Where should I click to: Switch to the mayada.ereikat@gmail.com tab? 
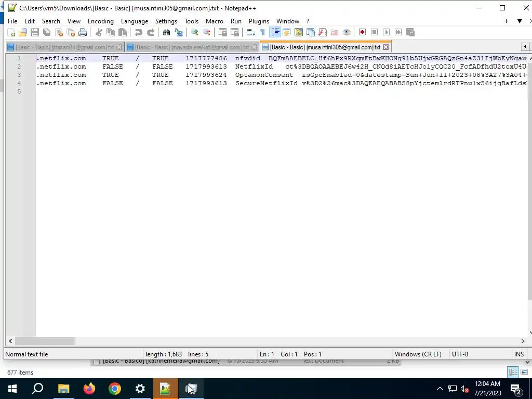click(x=192, y=47)
